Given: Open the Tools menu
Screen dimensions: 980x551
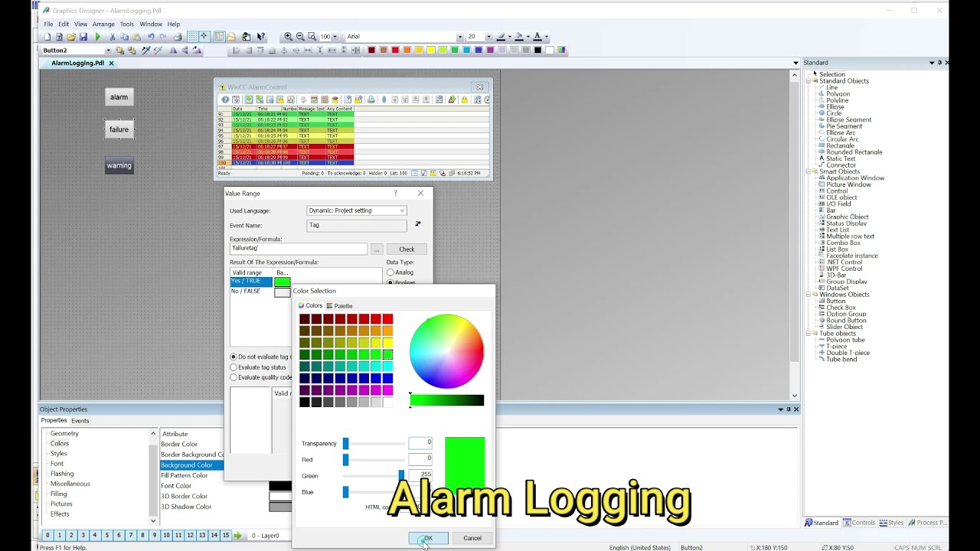Looking at the screenshot, I should point(127,24).
